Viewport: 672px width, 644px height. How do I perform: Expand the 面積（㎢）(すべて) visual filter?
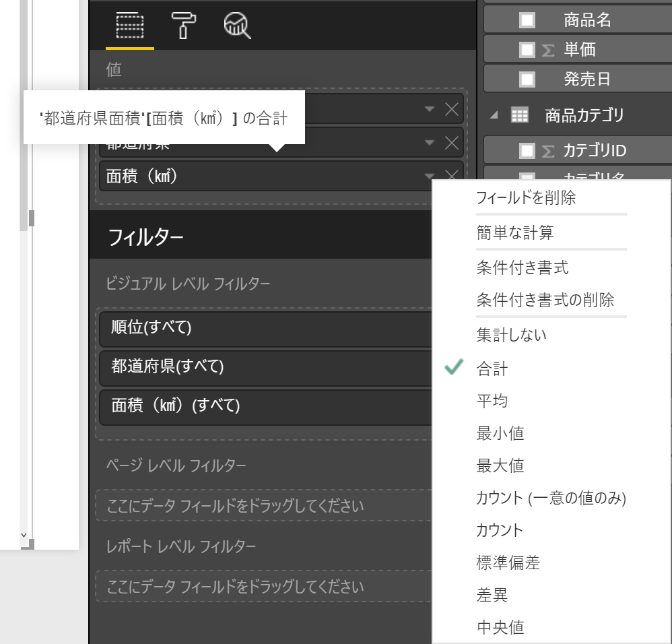click(265, 407)
